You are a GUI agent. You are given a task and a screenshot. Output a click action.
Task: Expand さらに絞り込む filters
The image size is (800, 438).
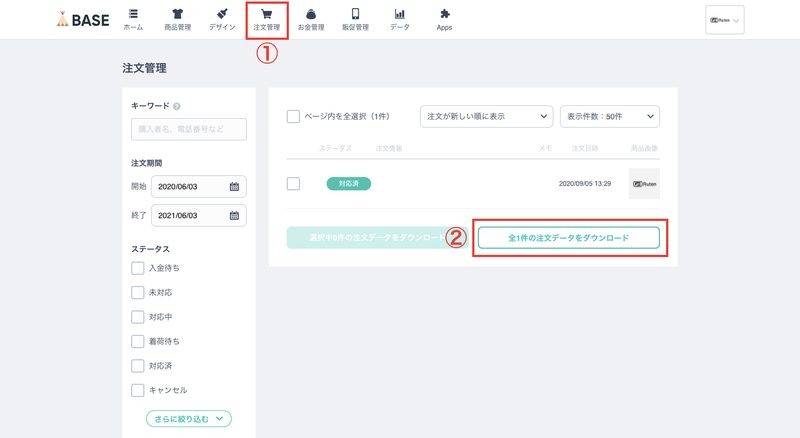[x=189, y=419]
